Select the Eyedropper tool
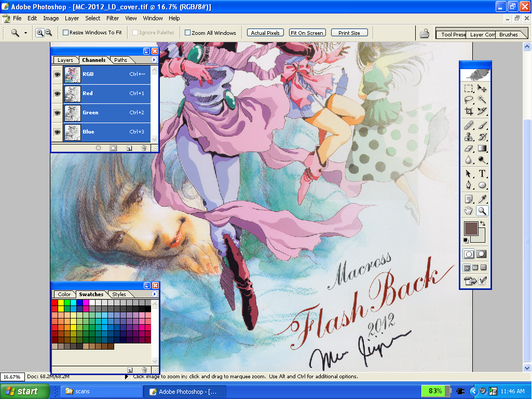Image resolution: width=532 pixels, height=399 pixels. coord(482,199)
